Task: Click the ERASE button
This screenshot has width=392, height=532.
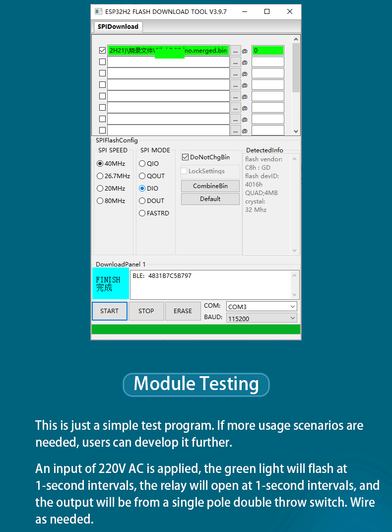Action: (183, 311)
